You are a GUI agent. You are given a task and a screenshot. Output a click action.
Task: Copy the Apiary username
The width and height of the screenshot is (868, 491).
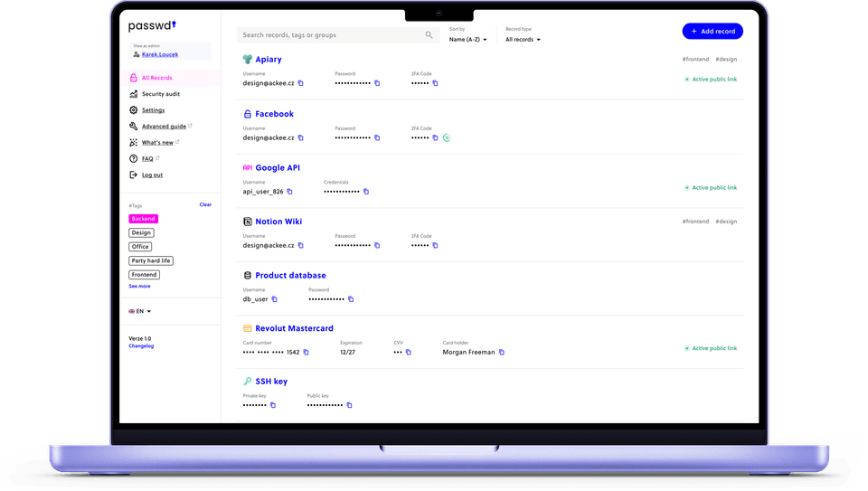pyautogui.click(x=301, y=83)
